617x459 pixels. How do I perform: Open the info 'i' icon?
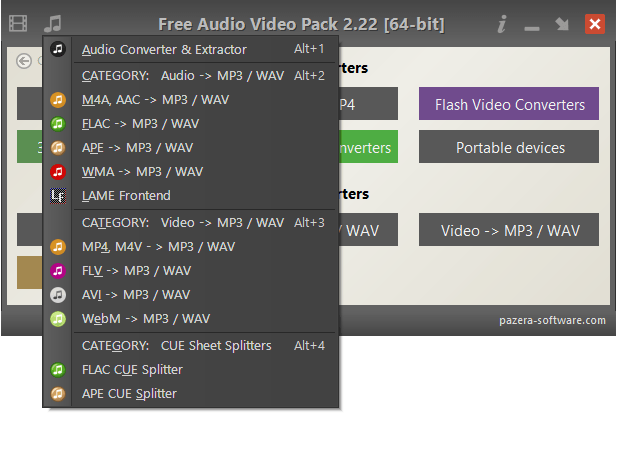point(502,24)
